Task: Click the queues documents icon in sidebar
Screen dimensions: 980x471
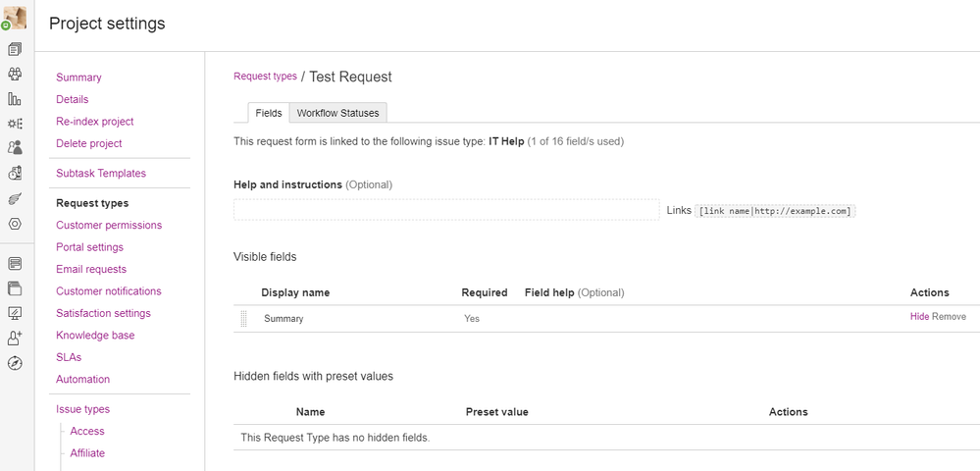Action: (15, 49)
